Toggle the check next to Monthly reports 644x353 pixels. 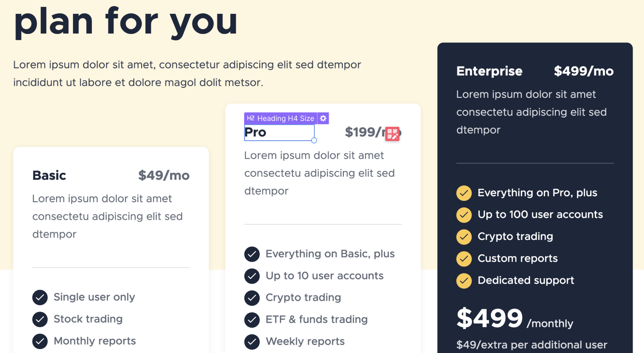(x=40, y=341)
